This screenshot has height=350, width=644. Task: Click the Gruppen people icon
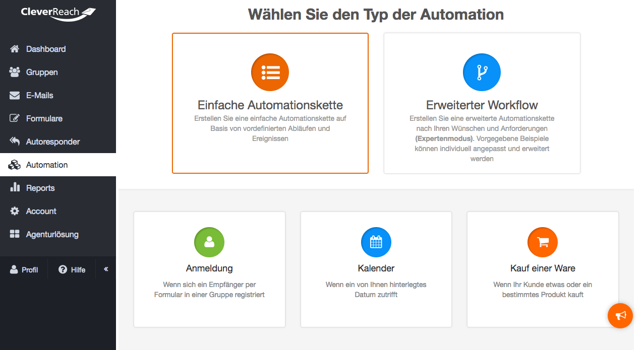(15, 72)
